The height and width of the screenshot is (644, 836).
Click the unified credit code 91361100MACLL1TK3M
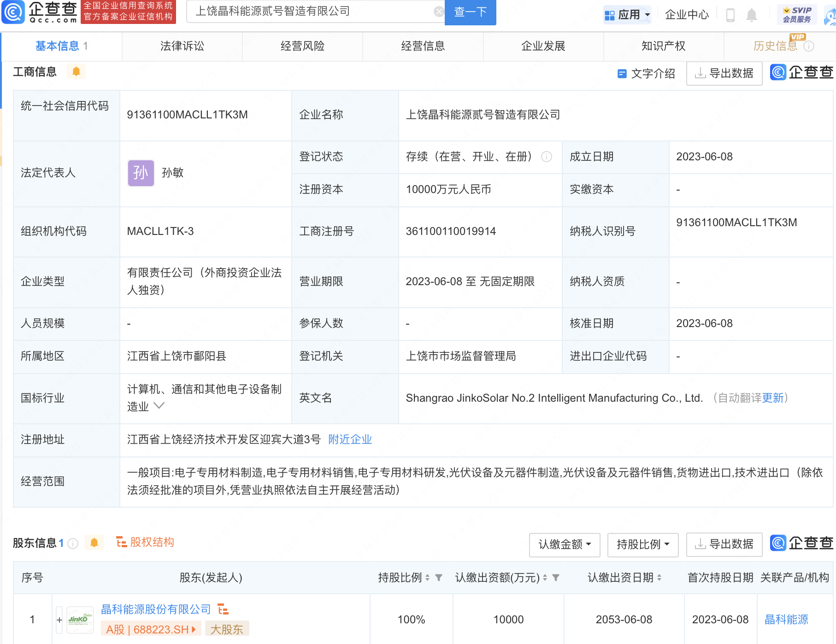tap(187, 115)
